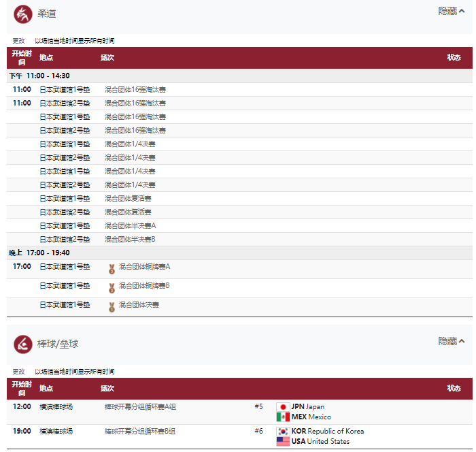Open 棒球开幕分组循环赛B组 match
476x452 pixels.
[140, 432]
